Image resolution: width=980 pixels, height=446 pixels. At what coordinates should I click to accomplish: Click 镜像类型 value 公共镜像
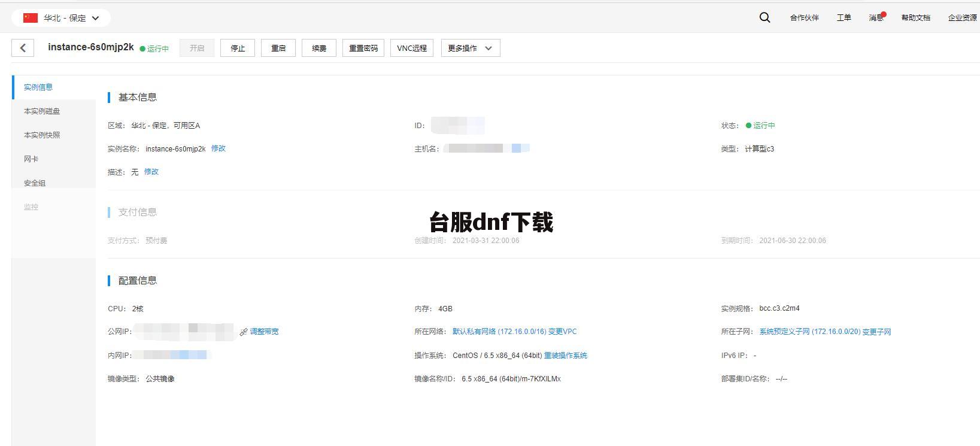160,379
